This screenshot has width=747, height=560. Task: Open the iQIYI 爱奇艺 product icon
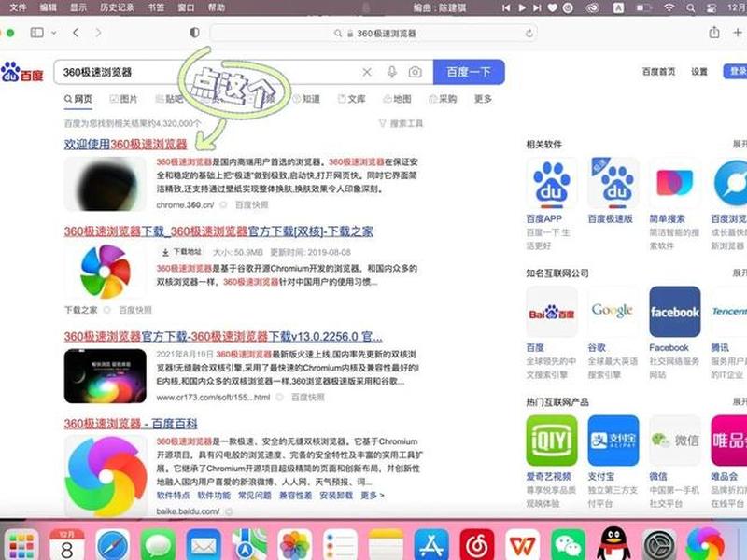tap(551, 441)
